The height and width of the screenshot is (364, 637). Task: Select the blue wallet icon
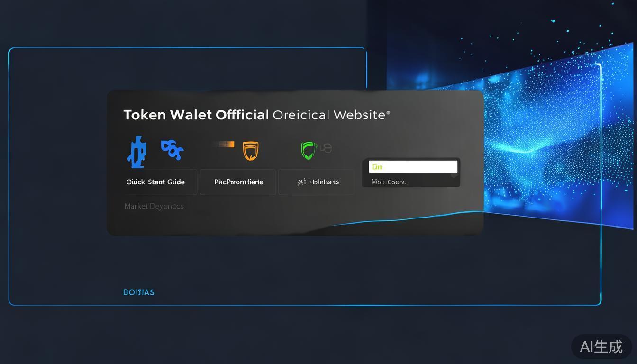pyautogui.click(x=137, y=151)
